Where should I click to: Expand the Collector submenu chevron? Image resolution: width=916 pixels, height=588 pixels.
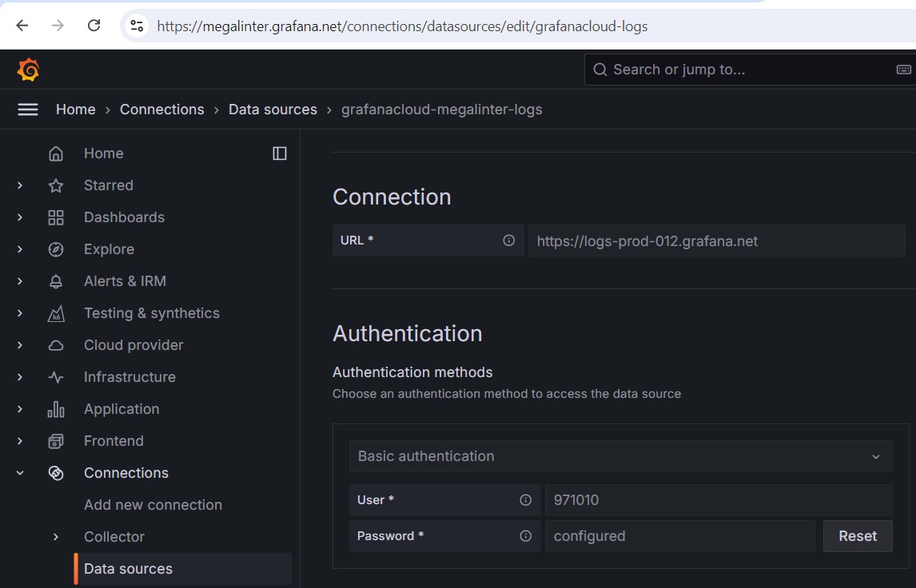[56, 537]
